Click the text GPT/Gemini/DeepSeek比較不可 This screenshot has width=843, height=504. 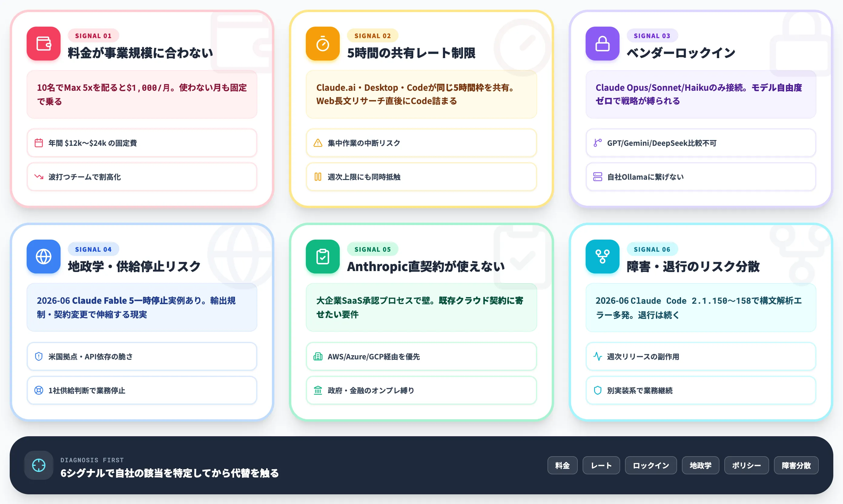tap(662, 143)
